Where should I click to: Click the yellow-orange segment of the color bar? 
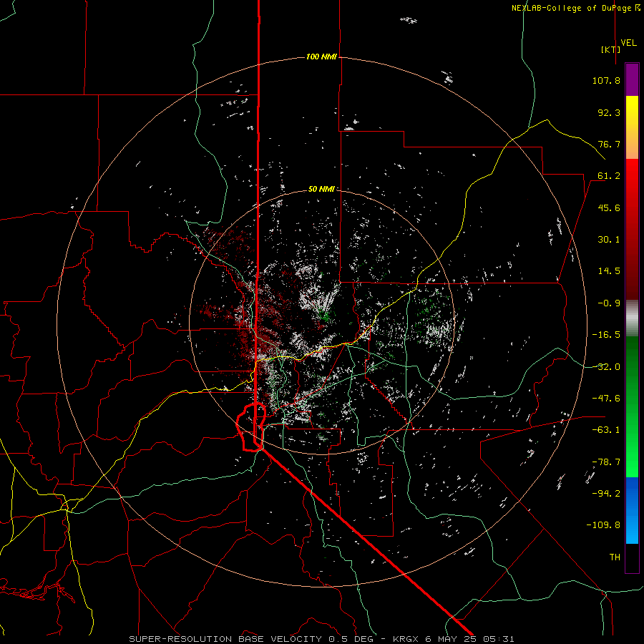(632, 127)
